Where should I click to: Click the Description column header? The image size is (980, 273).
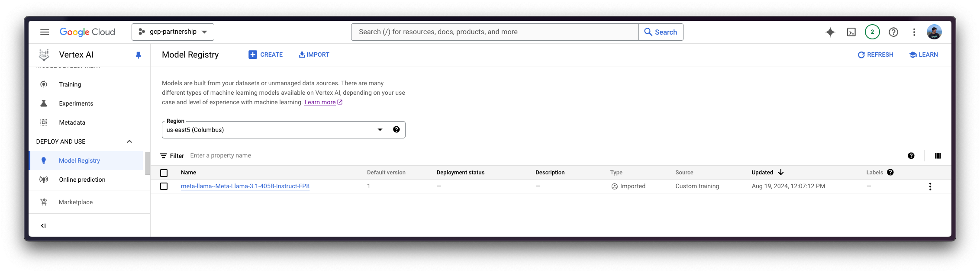pos(550,173)
